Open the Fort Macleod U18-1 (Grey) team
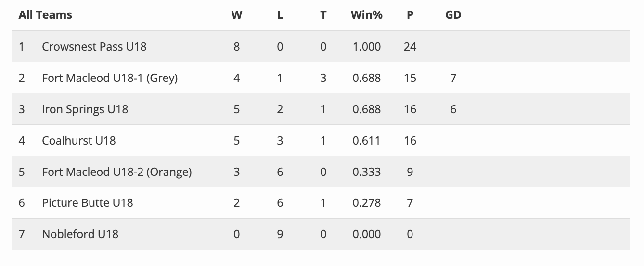This screenshot has width=644, height=266. click(110, 78)
